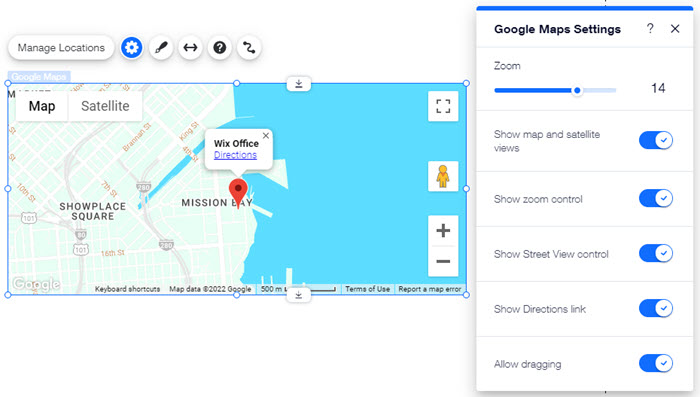Adjust the Zoom slider handle

coord(577,90)
